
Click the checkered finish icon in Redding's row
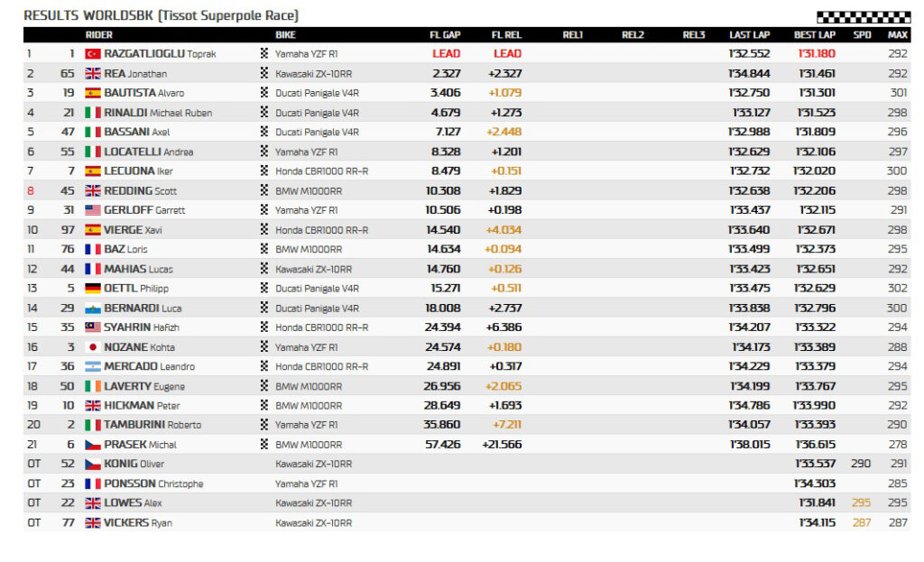(x=264, y=190)
